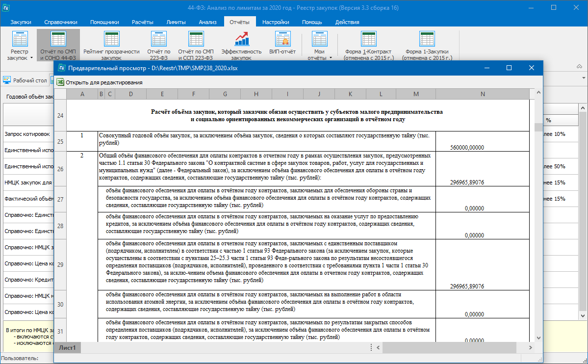This screenshot has height=364, width=588.
Task: Click 'Запрос котировок' row in main window
Action: [28, 134]
